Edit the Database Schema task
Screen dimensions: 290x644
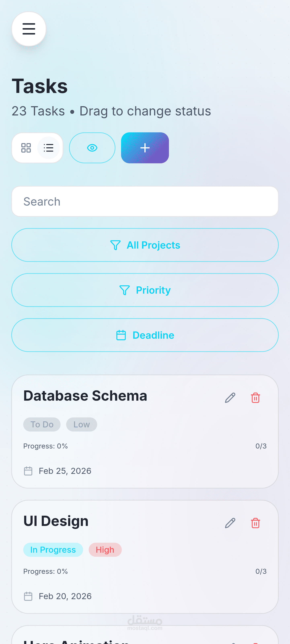(230, 397)
